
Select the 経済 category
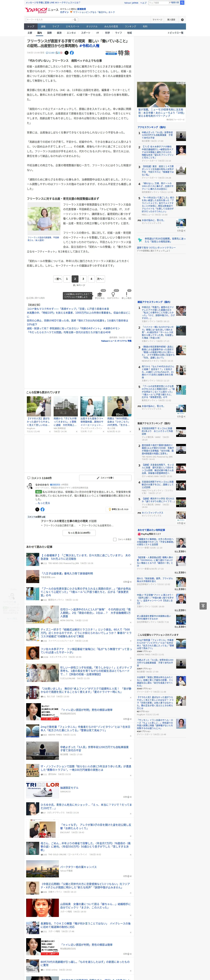[59, 33]
